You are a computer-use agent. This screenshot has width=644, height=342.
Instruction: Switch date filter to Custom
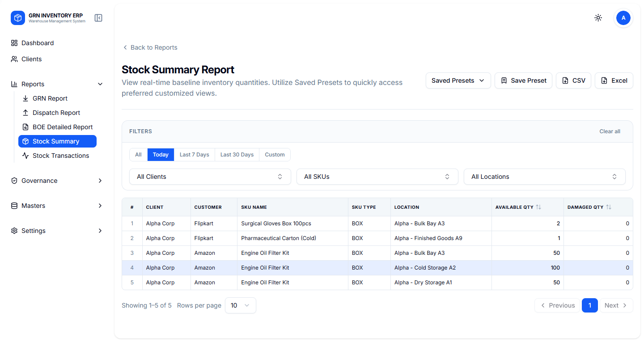[275, 155]
